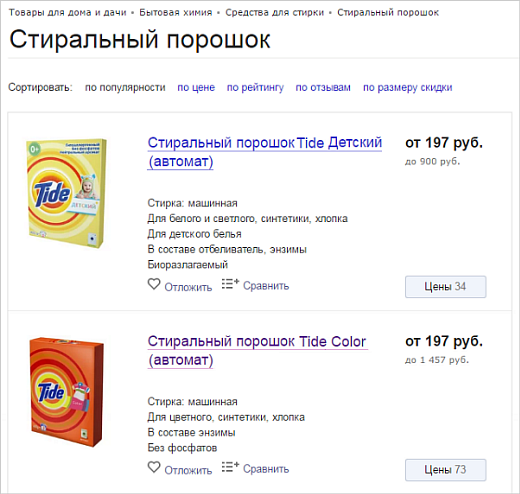
Task: Sort list by по отзывам
Action: pyautogui.click(x=323, y=87)
